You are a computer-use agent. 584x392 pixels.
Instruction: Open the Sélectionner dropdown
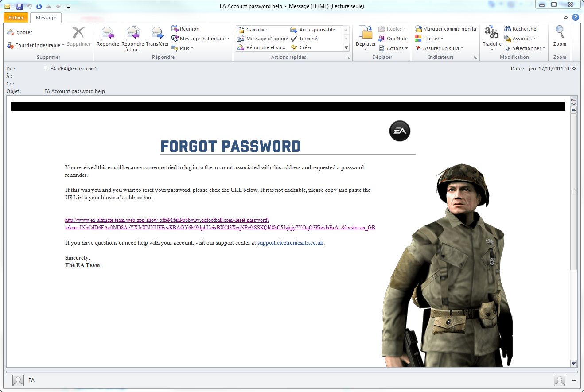pyautogui.click(x=544, y=48)
